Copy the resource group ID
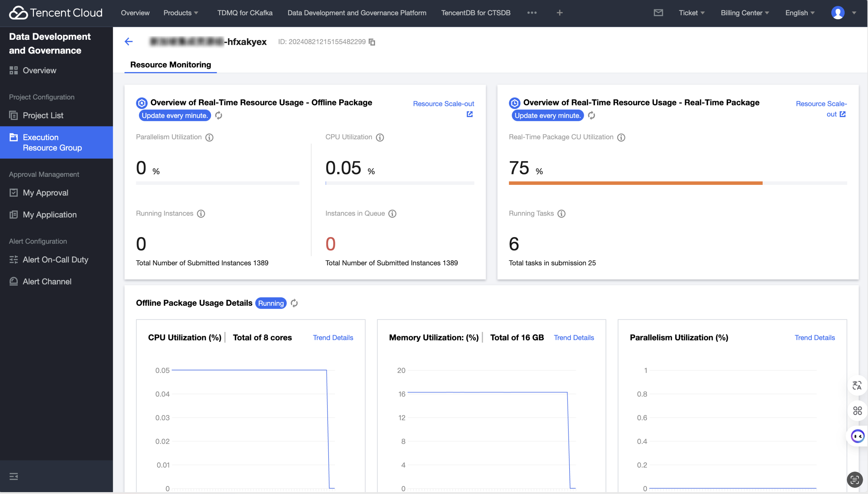The width and height of the screenshot is (868, 494). coord(372,42)
